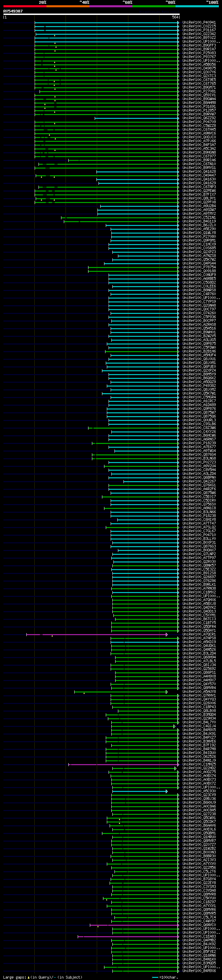Open hit UniRef100_P93767
Screen dimensions: 222x980
click(199, 57)
